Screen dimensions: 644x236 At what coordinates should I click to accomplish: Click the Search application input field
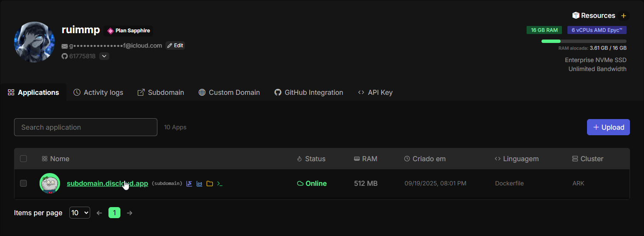pos(85,127)
